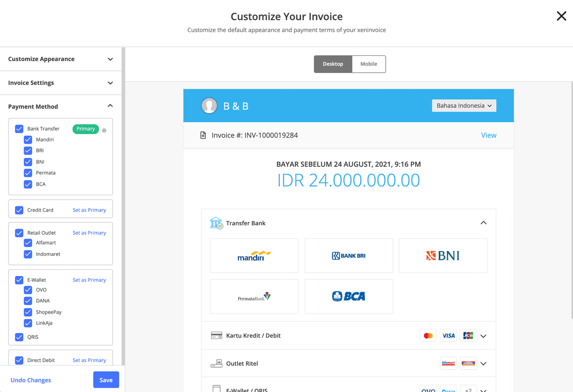Viewport: 573px width, 392px height.
Task: Click the JCB logo
Action: (x=468, y=336)
